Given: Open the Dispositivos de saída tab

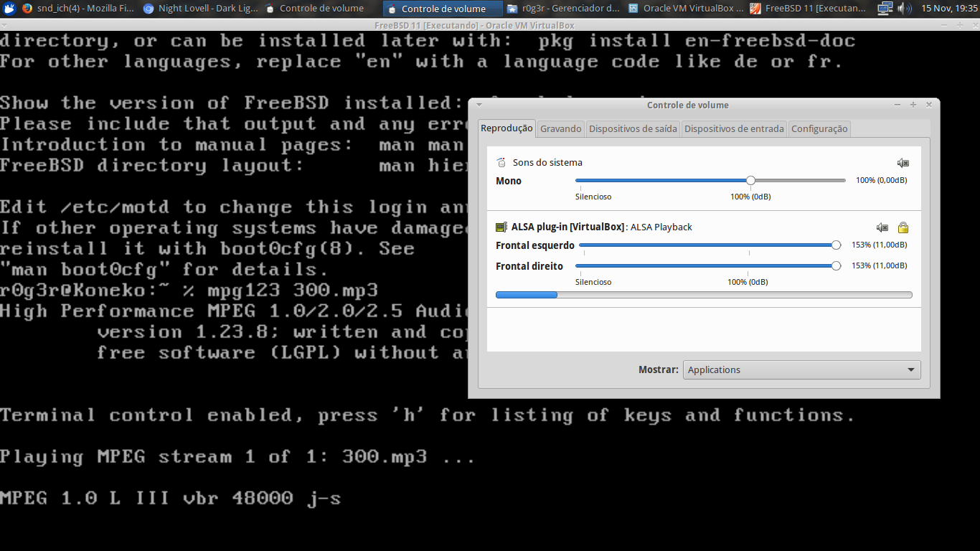Looking at the screenshot, I should tap(633, 129).
